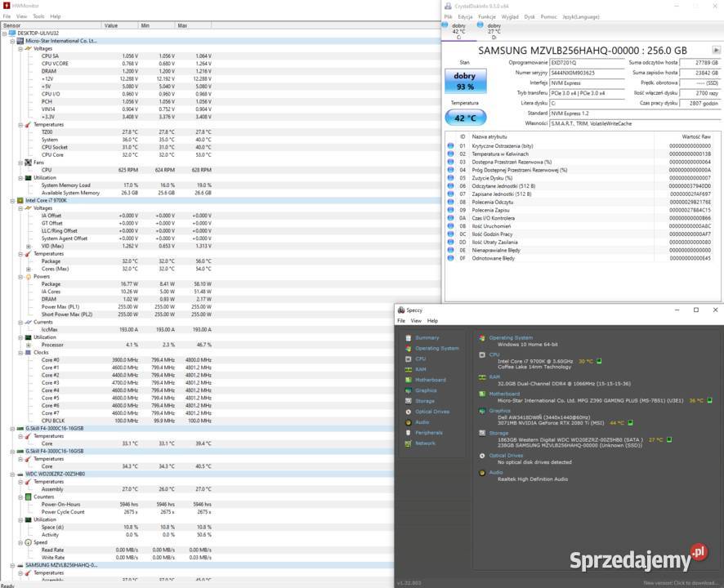Expand Cores (Max) temperature row
This screenshot has width=724, height=588.
(29, 269)
